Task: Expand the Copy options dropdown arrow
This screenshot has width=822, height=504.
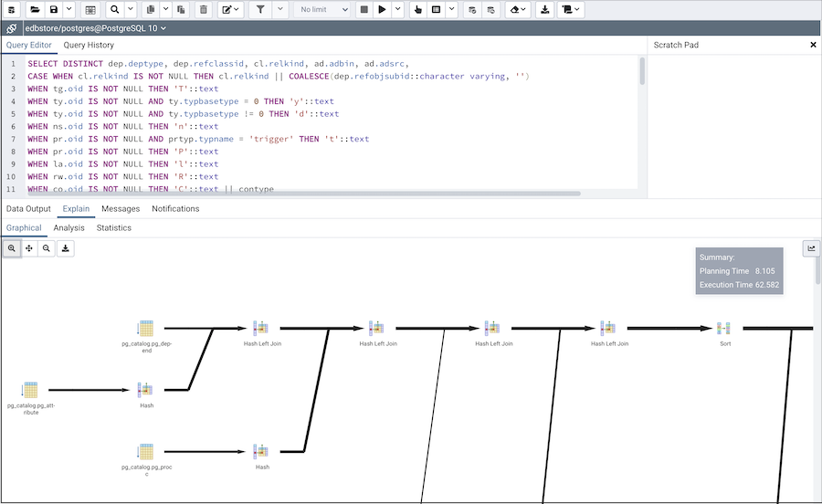Action: (x=165, y=9)
